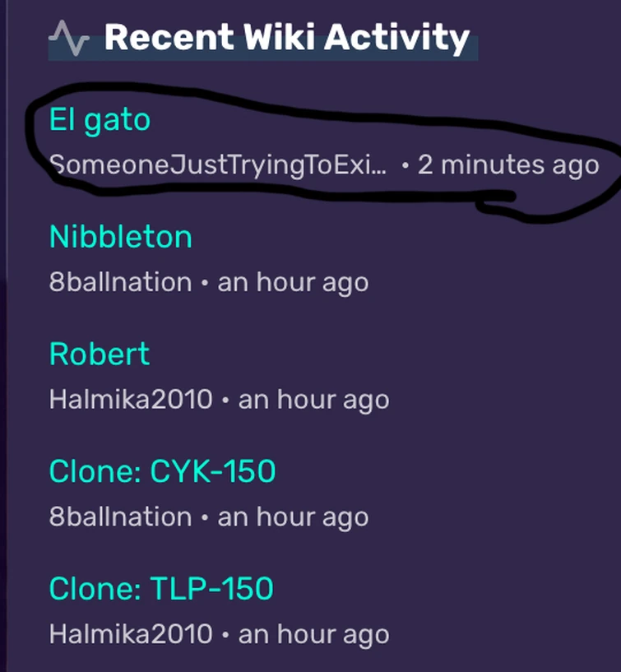Screen dimensions: 621x672
Task: Click the Recent Wiki Activity heading
Action: pyautogui.click(x=287, y=38)
